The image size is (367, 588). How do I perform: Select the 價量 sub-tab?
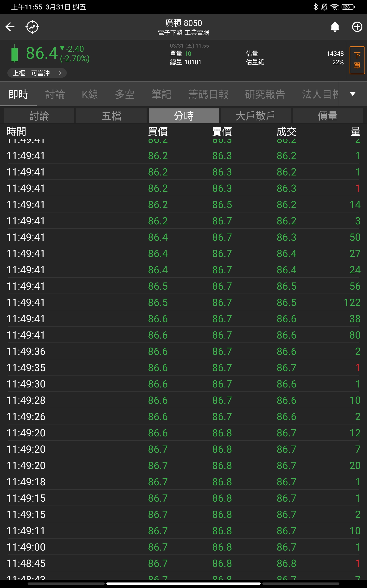(x=328, y=116)
